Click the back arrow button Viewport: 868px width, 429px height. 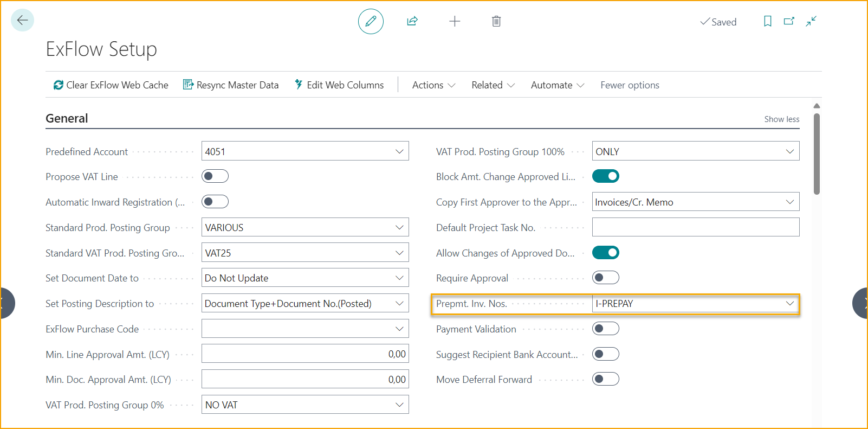[22, 21]
